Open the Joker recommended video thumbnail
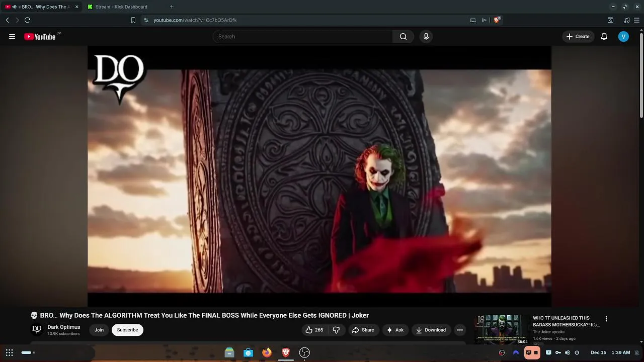Viewport: 644px width, 362px height. (x=501, y=329)
